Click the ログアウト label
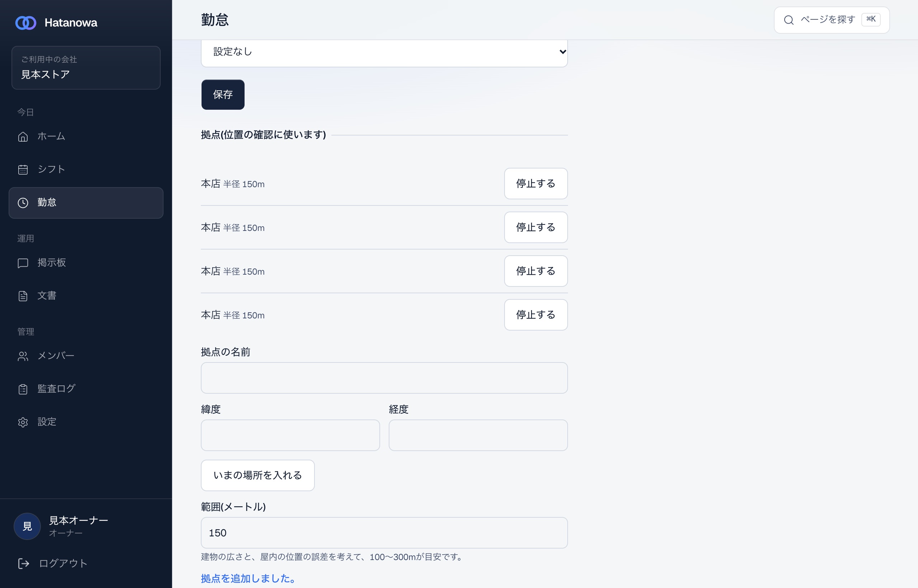This screenshot has width=918, height=588. coord(63,564)
